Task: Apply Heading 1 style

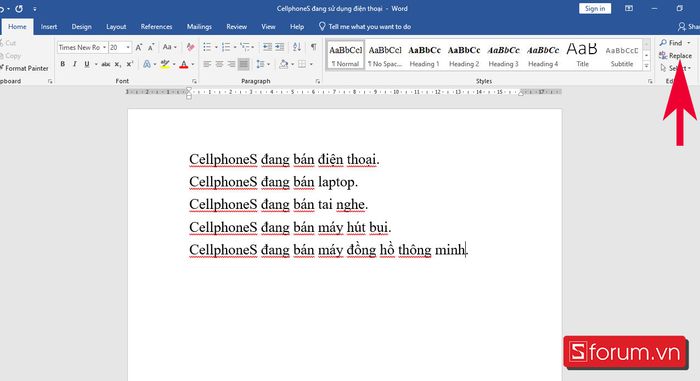Action: tap(425, 56)
